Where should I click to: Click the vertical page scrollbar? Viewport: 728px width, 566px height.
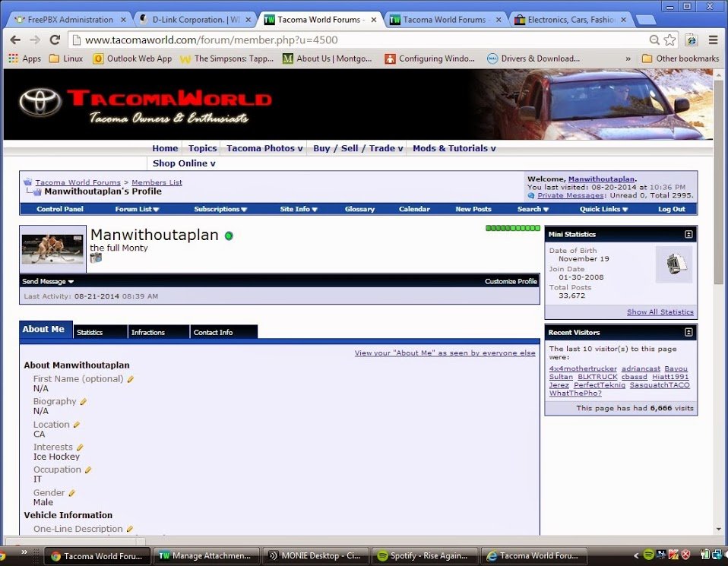[719, 181]
